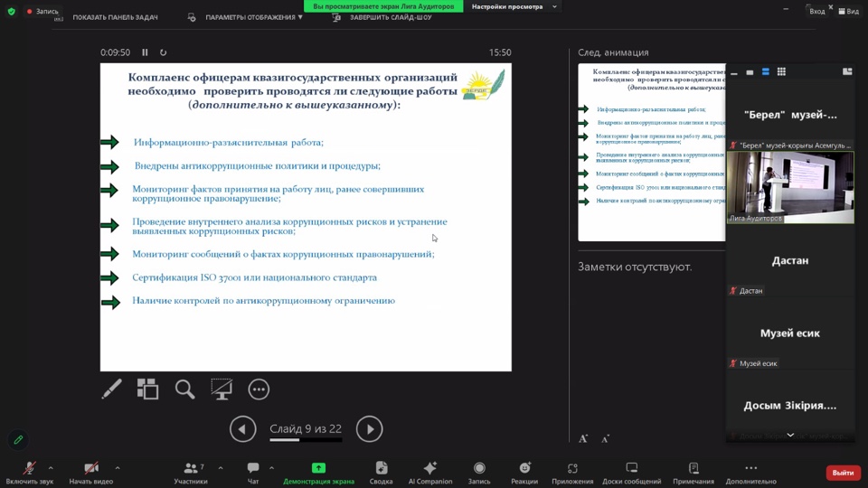
Task: Pause the slideshow timer
Action: [x=146, y=52]
